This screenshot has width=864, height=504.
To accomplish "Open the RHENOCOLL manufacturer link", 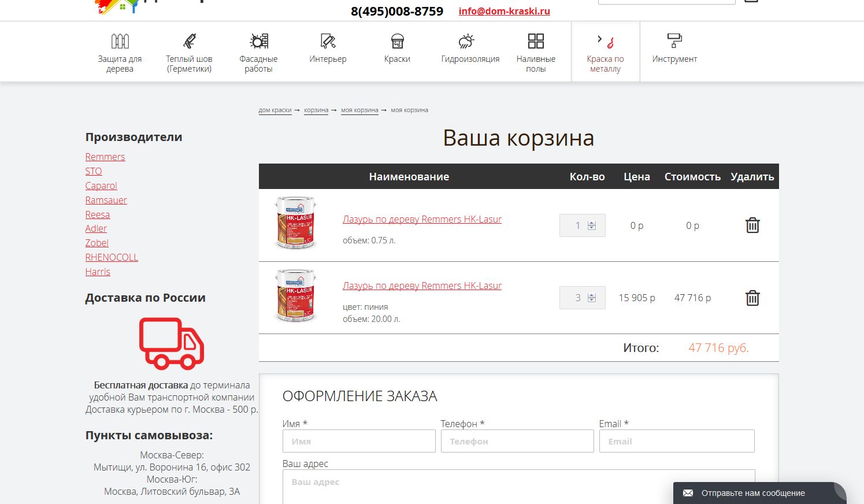I will (x=112, y=257).
